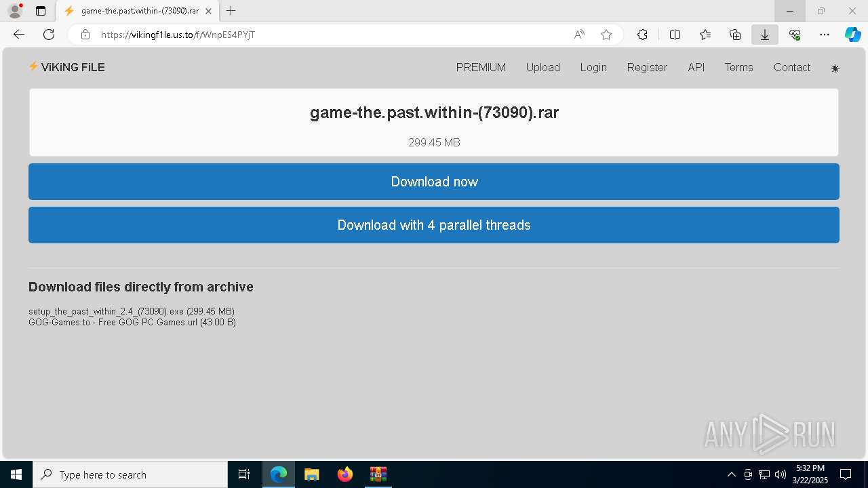The image size is (868, 488).
Task: Click the taskbar search box
Action: coord(130,474)
